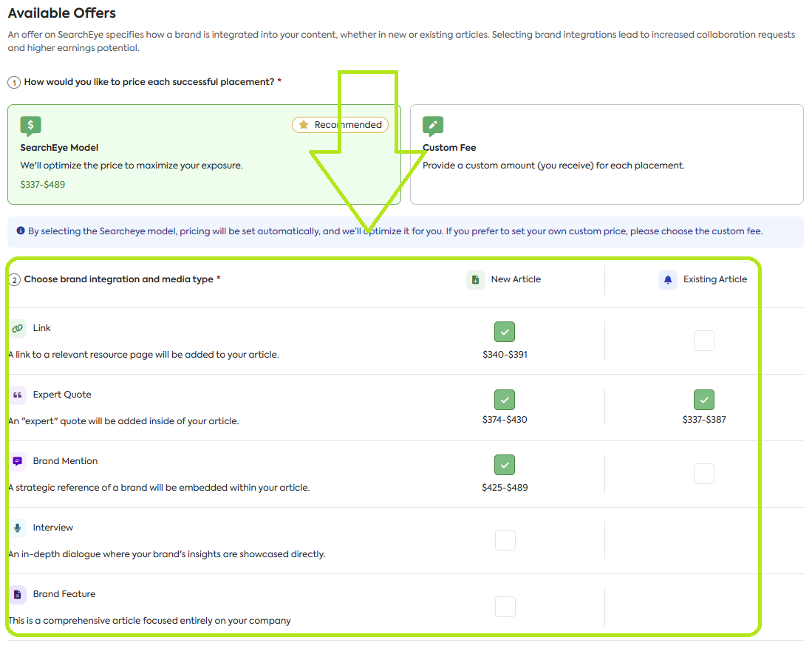
Task: Check Brand Mention for Existing Article
Action: pyautogui.click(x=704, y=474)
